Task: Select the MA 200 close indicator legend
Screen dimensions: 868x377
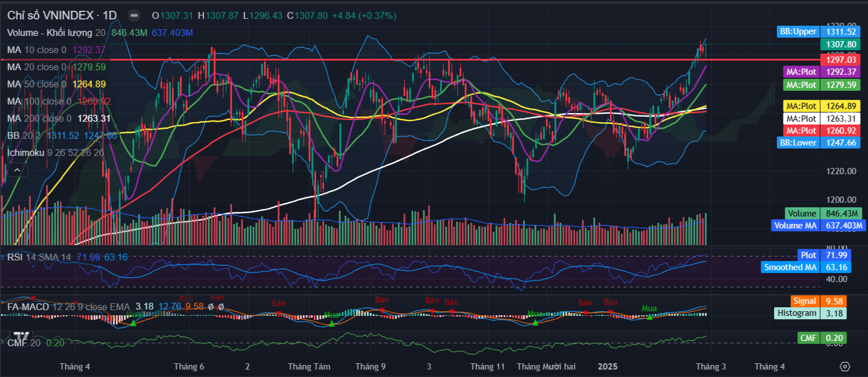Action: pos(39,118)
